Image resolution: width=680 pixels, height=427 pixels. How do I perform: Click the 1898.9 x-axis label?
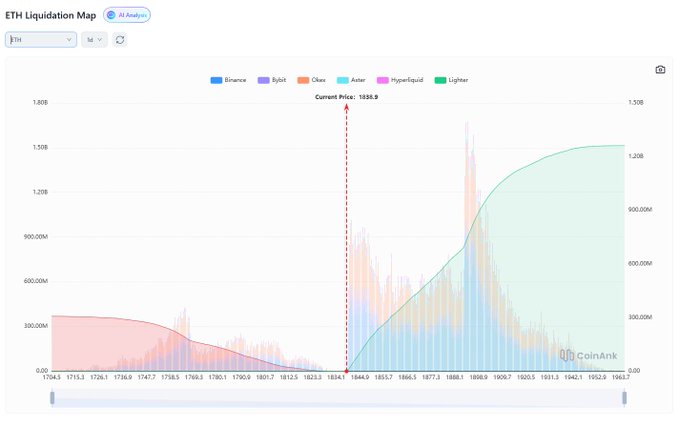[478, 378]
